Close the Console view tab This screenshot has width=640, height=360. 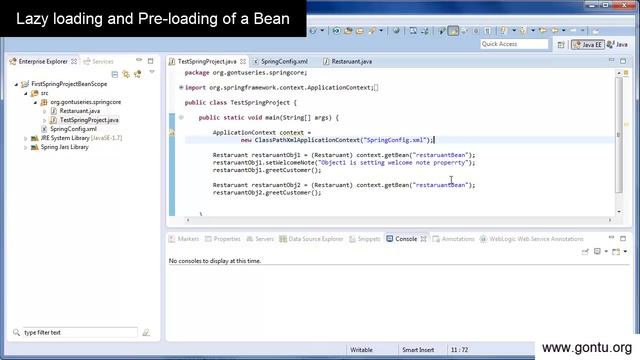tap(424, 239)
